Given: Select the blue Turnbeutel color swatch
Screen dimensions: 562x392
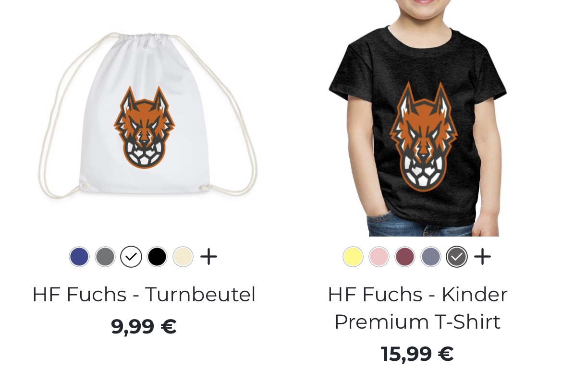Looking at the screenshot, I should pyautogui.click(x=79, y=257).
